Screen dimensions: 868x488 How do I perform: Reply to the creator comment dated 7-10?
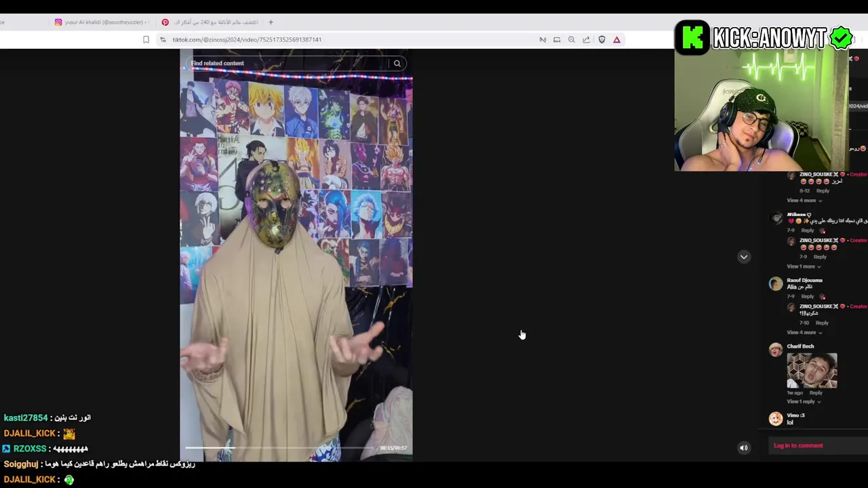click(x=822, y=323)
